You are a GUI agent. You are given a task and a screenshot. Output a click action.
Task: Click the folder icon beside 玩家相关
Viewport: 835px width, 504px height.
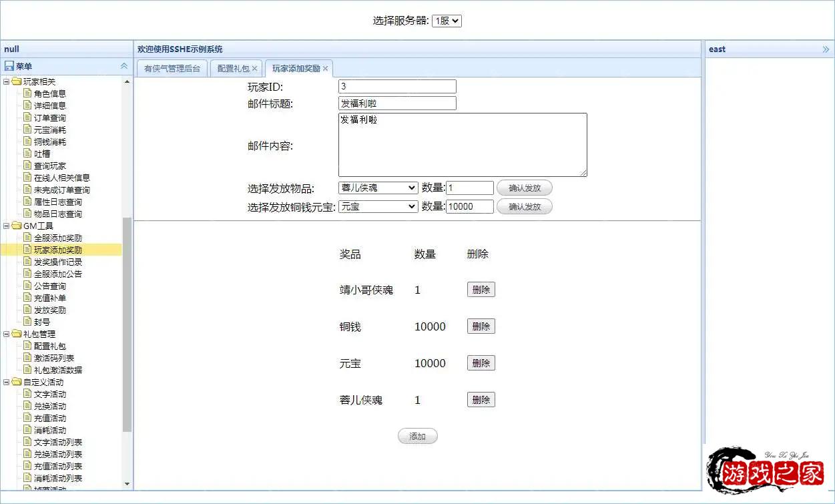17,81
